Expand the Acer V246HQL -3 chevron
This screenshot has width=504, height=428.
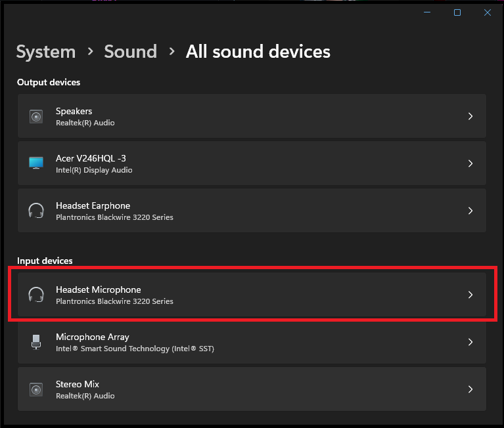point(470,163)
